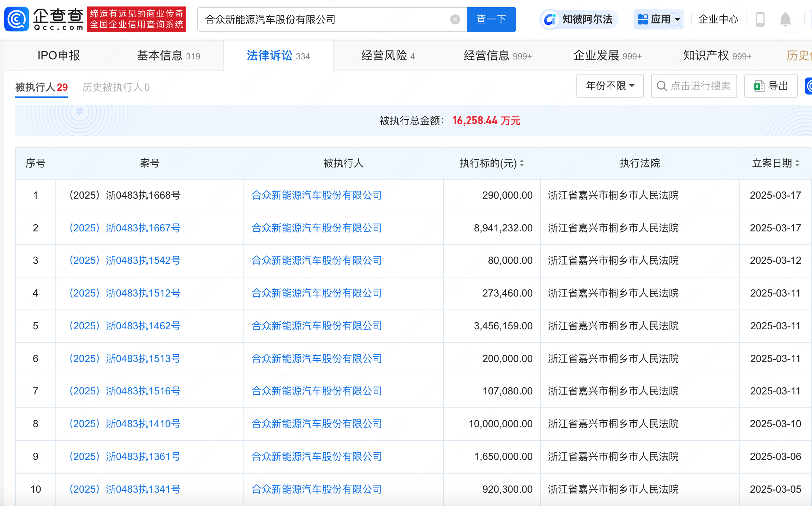The width and height of the screenshot is (812, 506).
Task: Open the 知识产权 tab
Action: point(717,56)
